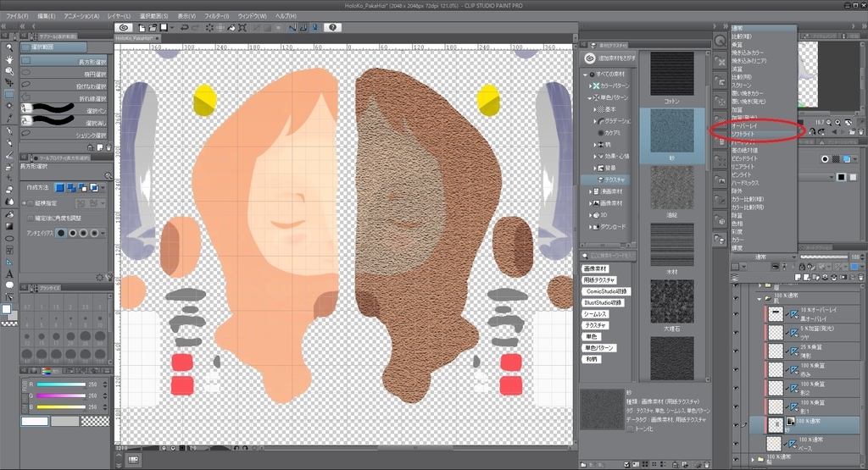Click the 追加素材をさがす spiral icon
The height and width of the screenshot is (470, 868).
pos(590,58)
